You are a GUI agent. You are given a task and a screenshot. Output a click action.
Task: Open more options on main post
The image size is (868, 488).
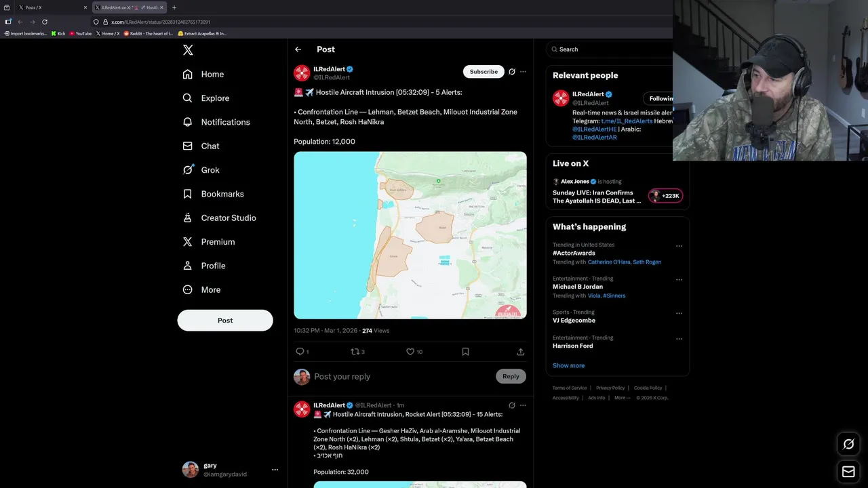523,72
